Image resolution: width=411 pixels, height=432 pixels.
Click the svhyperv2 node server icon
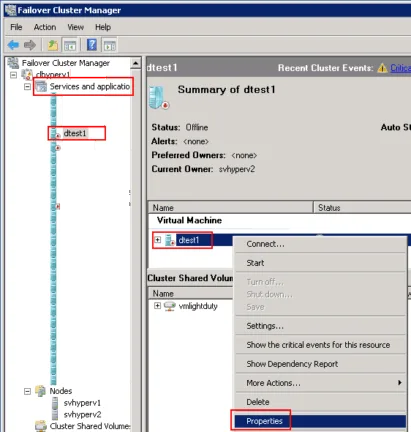pos(55,414)
